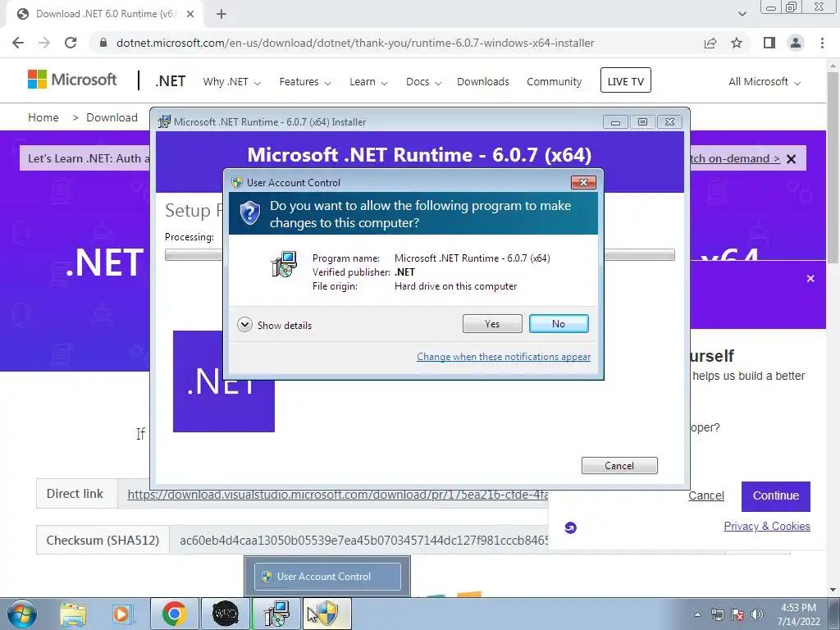Close the purple survey popup
Viewport: 840px width, 630px height.
(x=810, y=279)
